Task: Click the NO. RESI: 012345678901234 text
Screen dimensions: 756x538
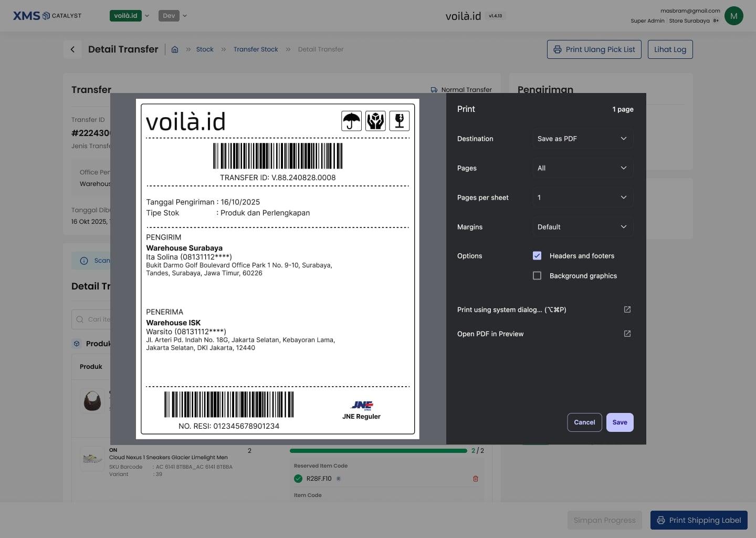Action: tap(229, 426)
